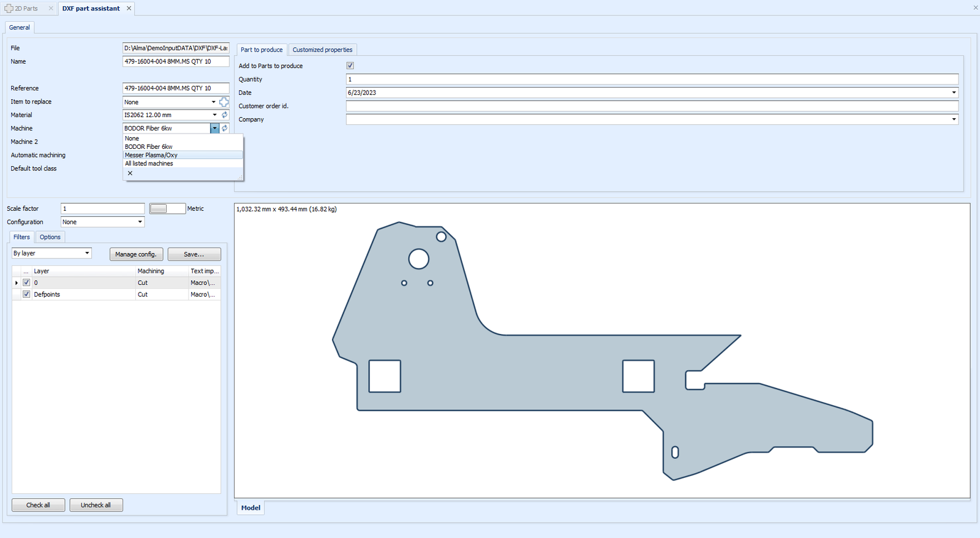Viewport: 980px width, 538px height.
Task: Click the File path field
Action: 176,48
